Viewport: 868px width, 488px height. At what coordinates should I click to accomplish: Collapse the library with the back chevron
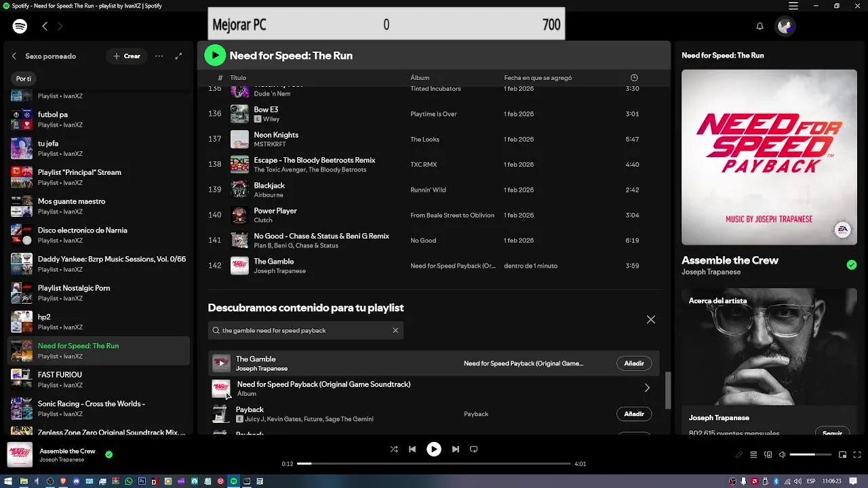coord(14,56)
